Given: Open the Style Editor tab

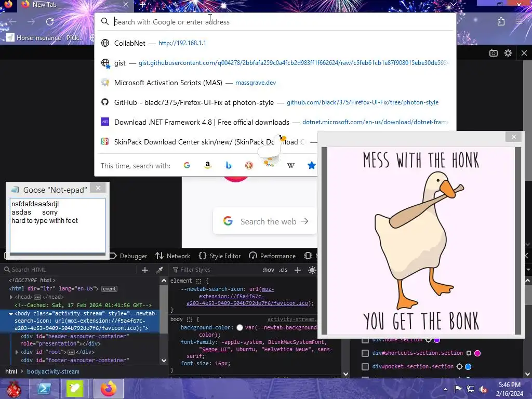Looking at the screenshot, I should [x=220, y=256].
